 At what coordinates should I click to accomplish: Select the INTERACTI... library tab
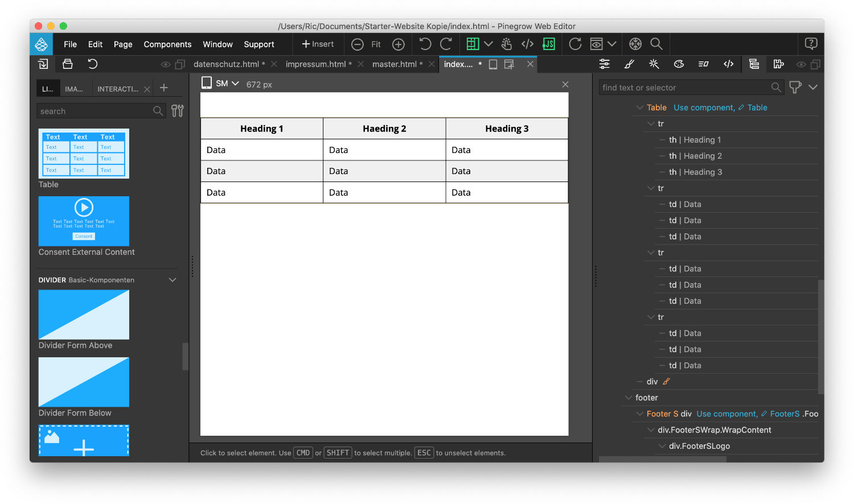pyautogui.click(x=117, y=89)
